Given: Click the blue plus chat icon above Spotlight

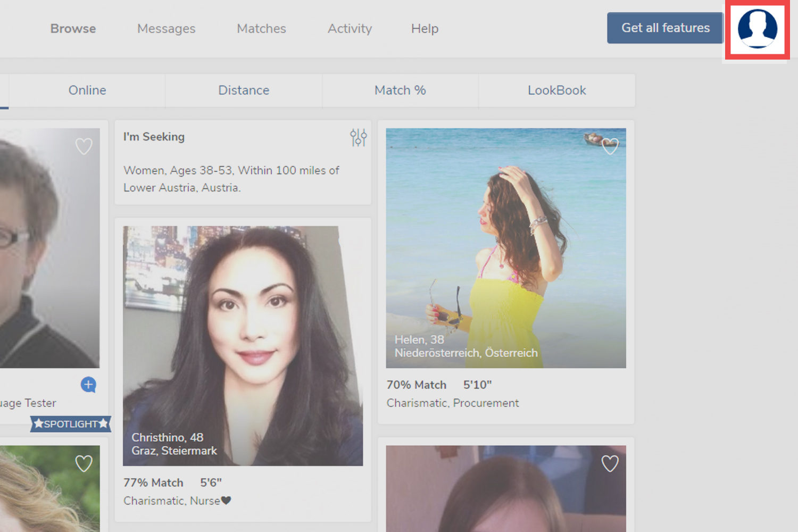Looking at the screenshot, I should click(x=88, y=385).
